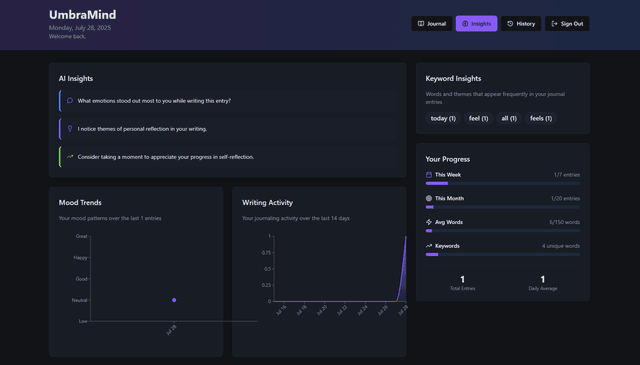Click the circle icon next to This Month
This screenshot has width=640, height=365.
click(x=429, y=198)
